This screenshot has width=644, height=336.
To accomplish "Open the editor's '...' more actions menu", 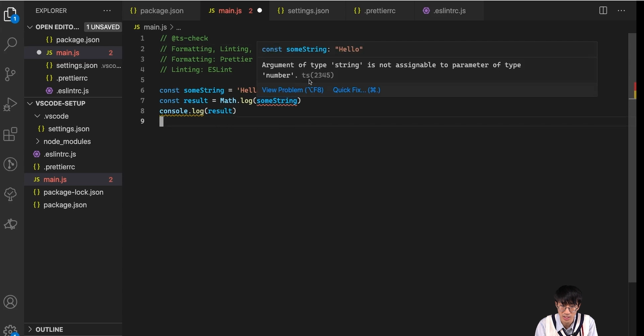I will pos(621,10).
